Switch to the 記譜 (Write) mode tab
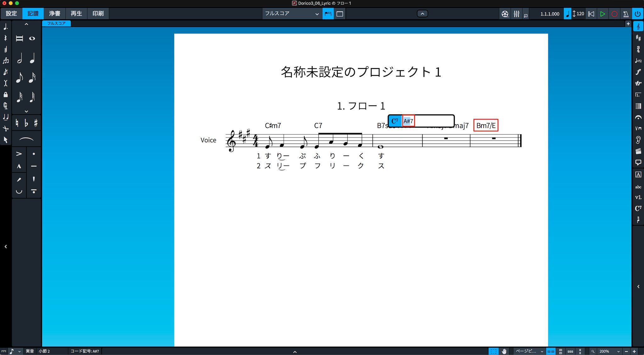The height and width of the screenshot is (355, 644). [33, 14]
